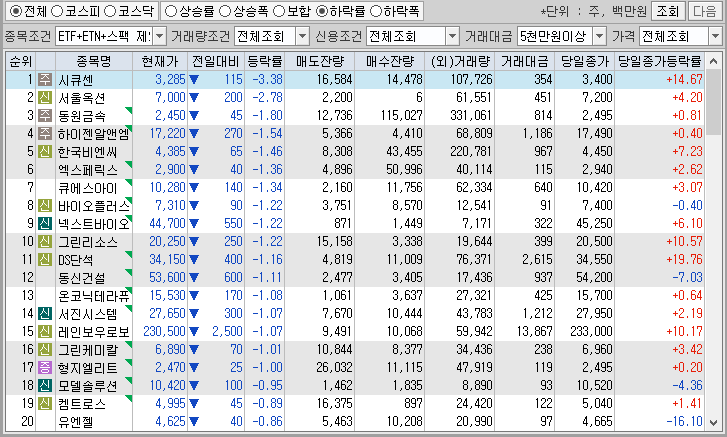Click the -16.10 value in 유엔젤 row

coord(684,422)
